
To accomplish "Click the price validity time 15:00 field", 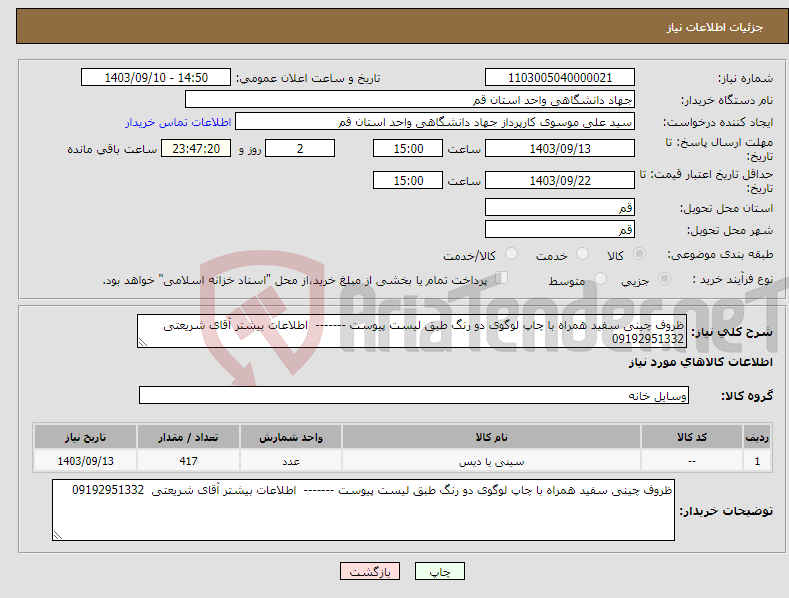I will (x=408, y=180).
